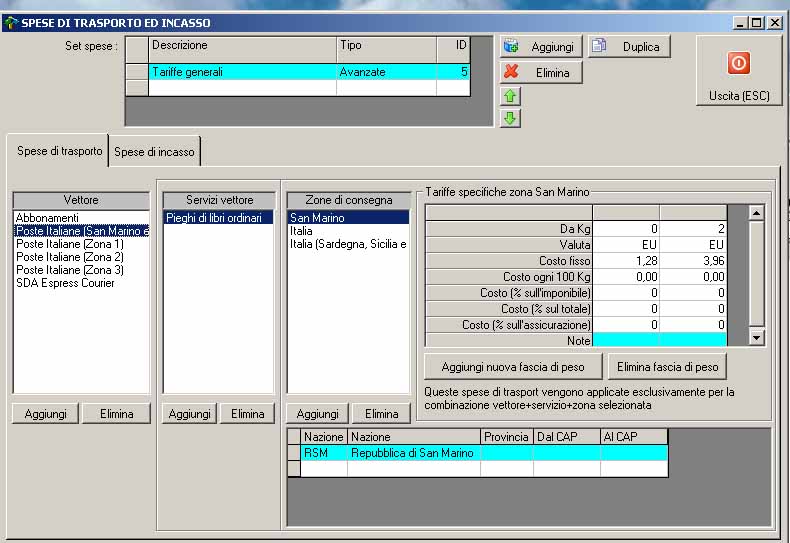
Task: Click the Costo (% sul totale) label
Action: click(x=508, y=309)
